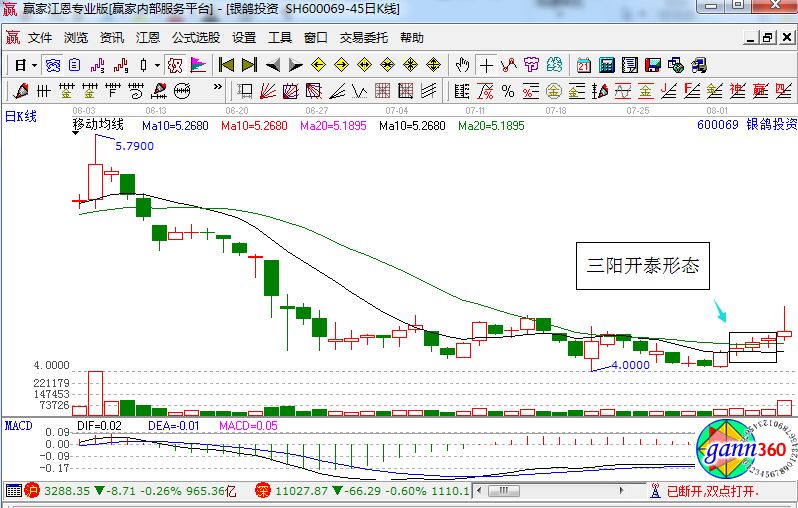This screenshot has height=508, width=798.
Task: Click the 移动均线 indicator label
Action: click(x=98, y=125)
